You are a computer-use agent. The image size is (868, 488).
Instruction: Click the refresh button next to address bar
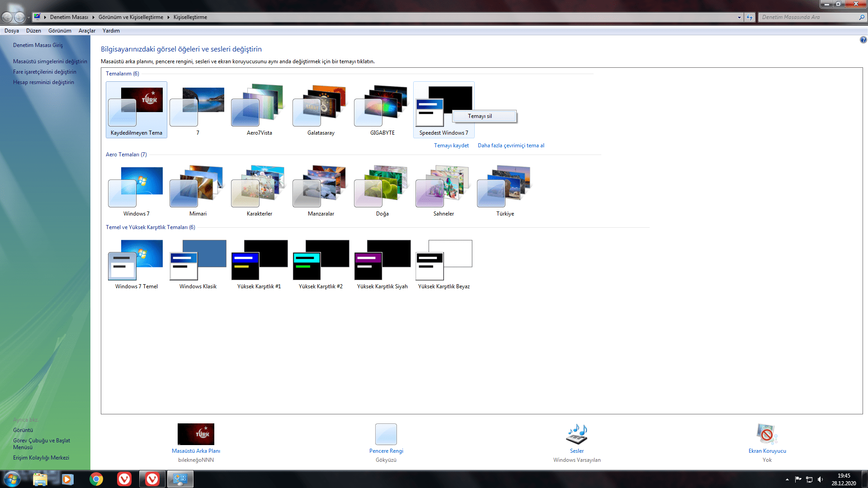tap(750, 17)
